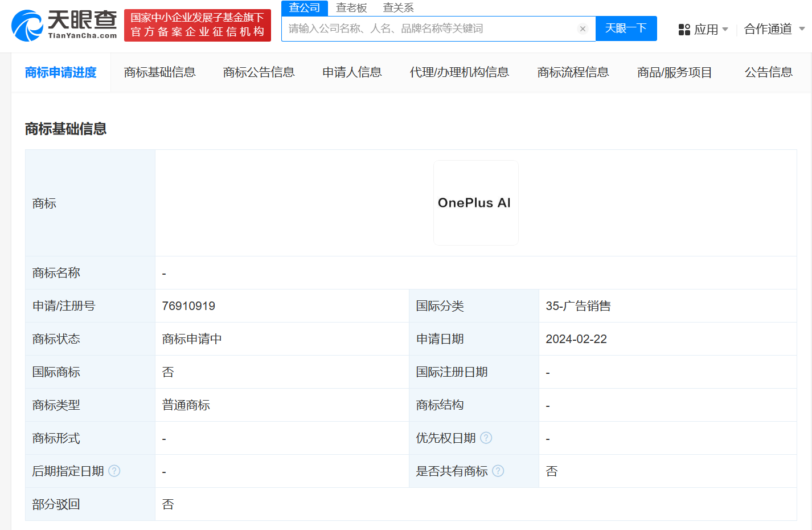Open the 商品/服务项目 section

pyautogui.click(x=674, y=72)
